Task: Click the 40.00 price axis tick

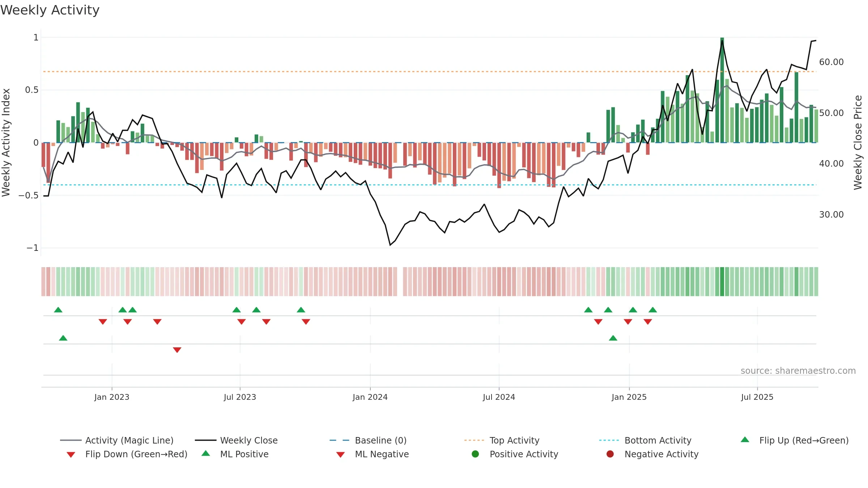Action: pyautogui.click(x=831, y=164)
